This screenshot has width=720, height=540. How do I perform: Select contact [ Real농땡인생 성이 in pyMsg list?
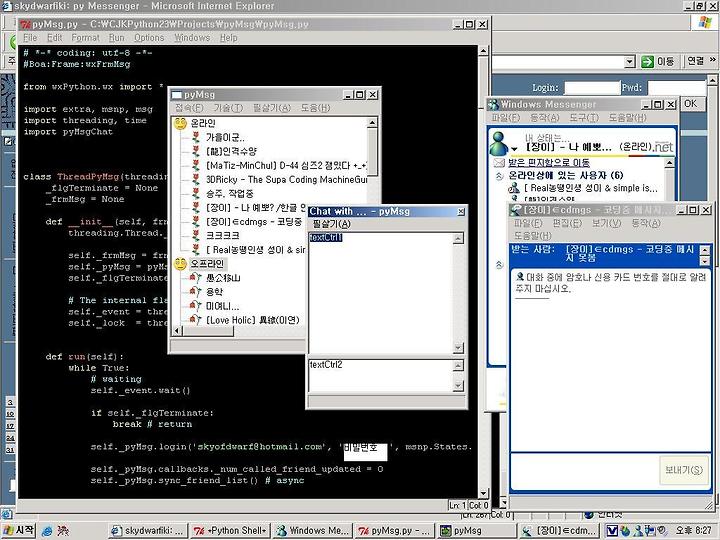tap(255, 250)
